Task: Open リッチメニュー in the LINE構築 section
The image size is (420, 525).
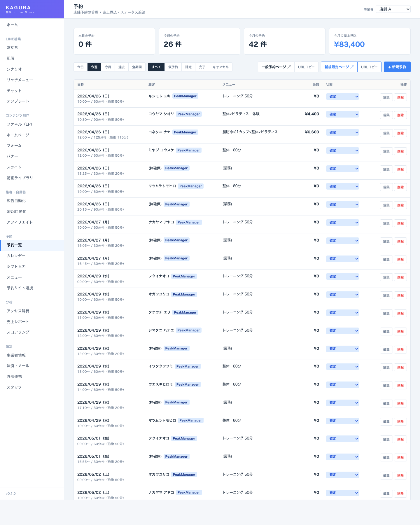Action: click(20, 80)
